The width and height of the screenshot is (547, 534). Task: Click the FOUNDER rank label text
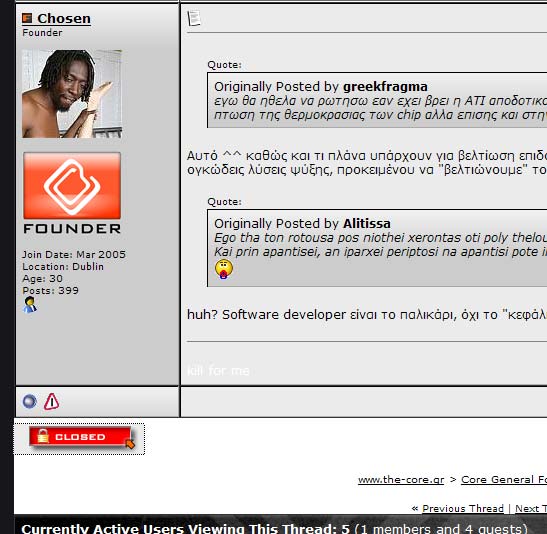pyautogui.click(x=72, y=229)
